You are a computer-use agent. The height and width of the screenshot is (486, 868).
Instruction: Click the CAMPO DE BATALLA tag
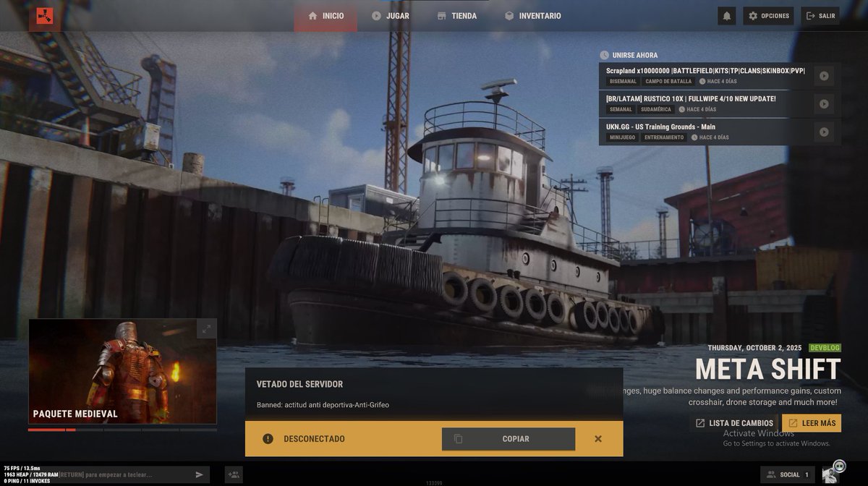(x=669, y=82)
